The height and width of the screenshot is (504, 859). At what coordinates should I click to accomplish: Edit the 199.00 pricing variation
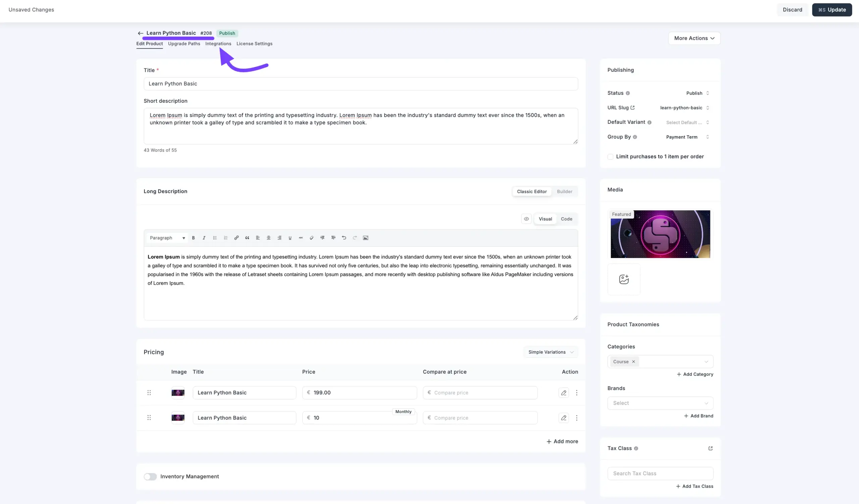[x=563, y=393]
